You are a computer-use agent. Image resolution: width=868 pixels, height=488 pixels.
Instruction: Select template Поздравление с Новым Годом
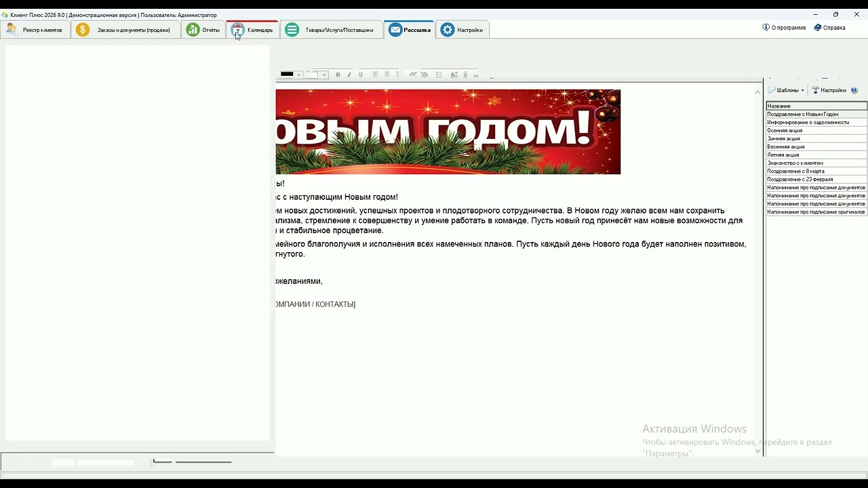click(816, 114)
